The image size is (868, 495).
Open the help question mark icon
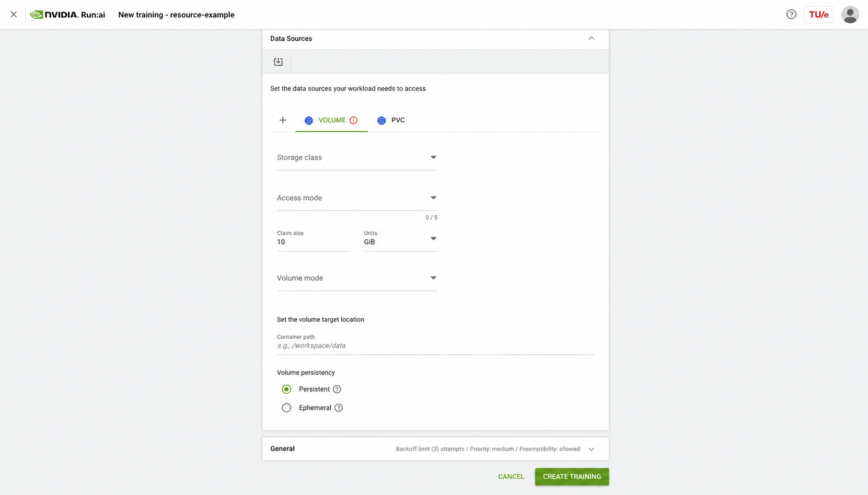point(791,15)
